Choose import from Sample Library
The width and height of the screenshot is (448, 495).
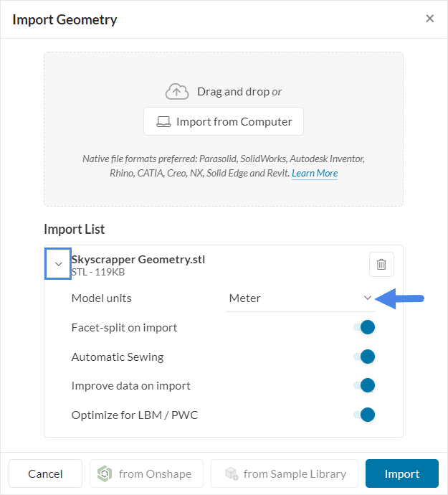284,474
